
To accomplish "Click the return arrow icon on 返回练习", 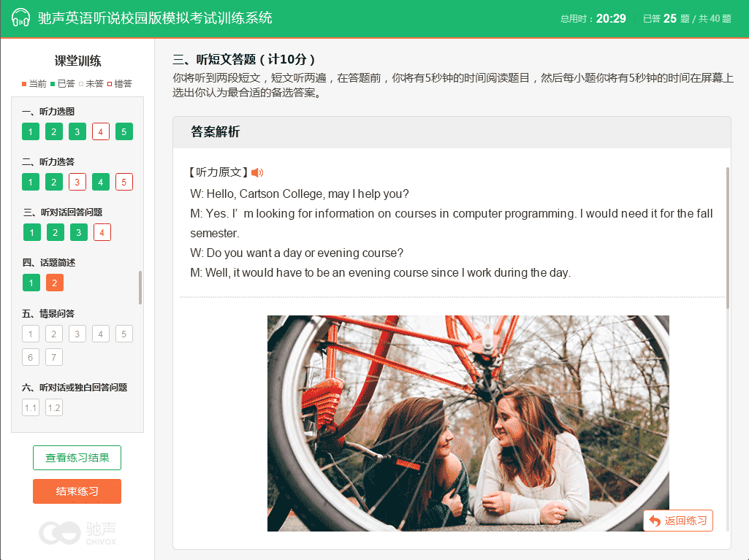I will (655, 521).
